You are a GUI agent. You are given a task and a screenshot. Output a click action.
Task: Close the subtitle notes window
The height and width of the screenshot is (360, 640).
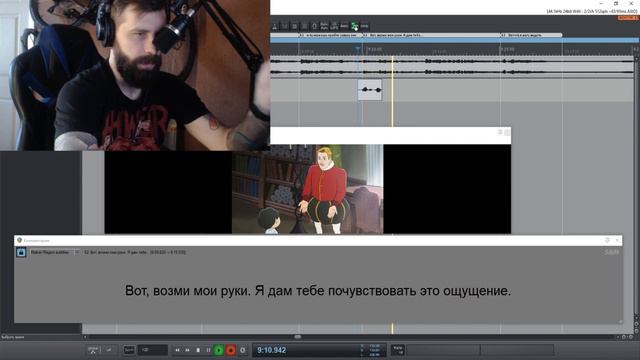617,240
